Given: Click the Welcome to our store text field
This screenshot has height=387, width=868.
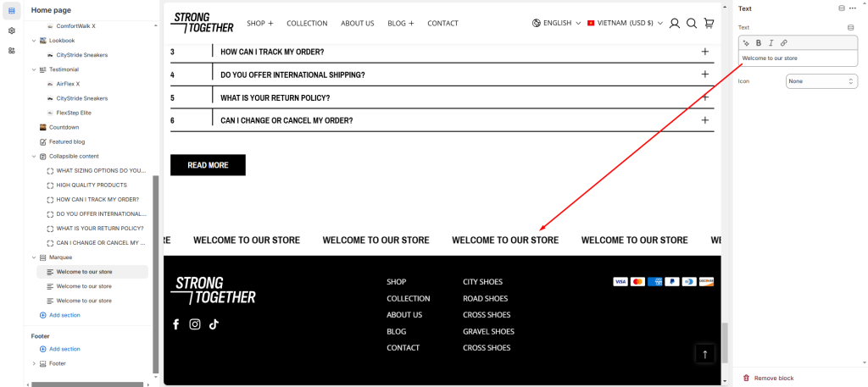Looking at the screenshot, I should click(x=798, y=58).
